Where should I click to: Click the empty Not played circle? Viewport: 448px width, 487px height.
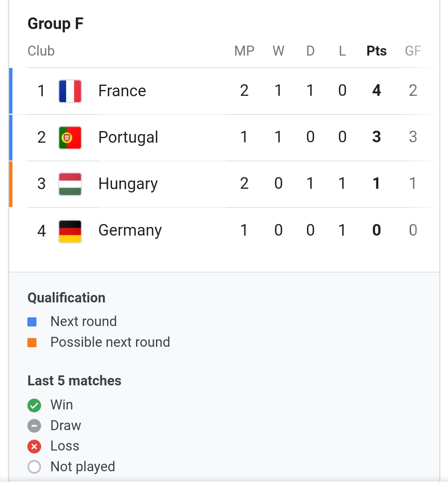pos(34,467)
